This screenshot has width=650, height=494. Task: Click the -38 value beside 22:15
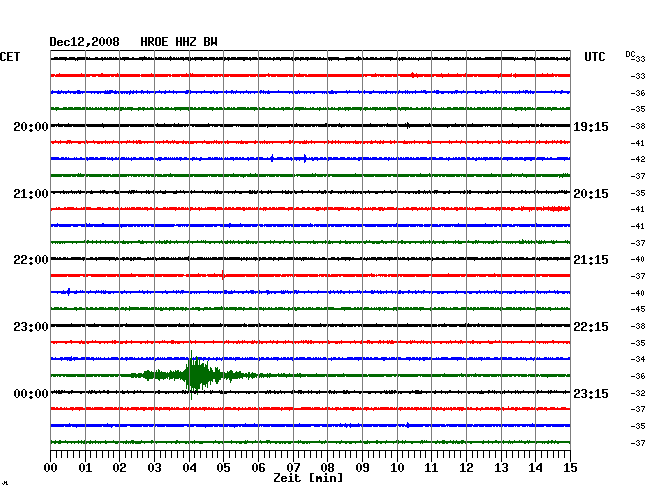click(x=638, y=327)
